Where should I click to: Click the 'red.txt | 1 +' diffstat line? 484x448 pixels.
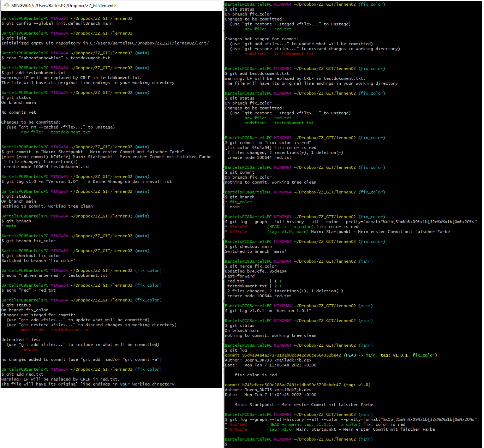[x=255, y=281]
